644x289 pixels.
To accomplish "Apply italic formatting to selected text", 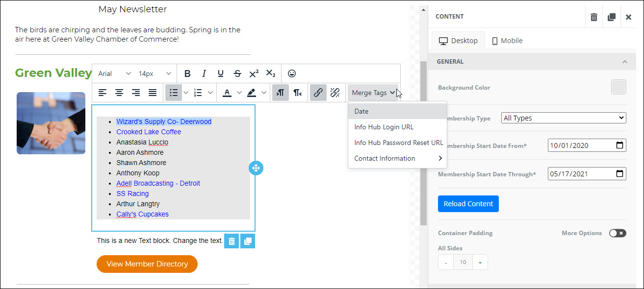I will [x=204, y=73].
